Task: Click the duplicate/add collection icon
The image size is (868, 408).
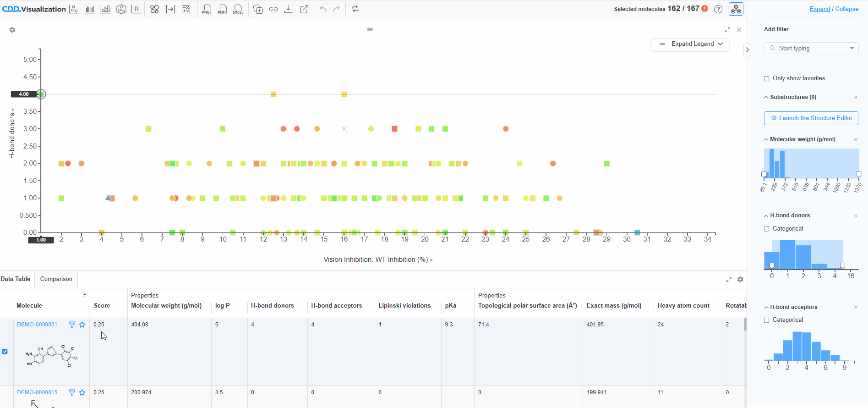Action: pos(258,9)
